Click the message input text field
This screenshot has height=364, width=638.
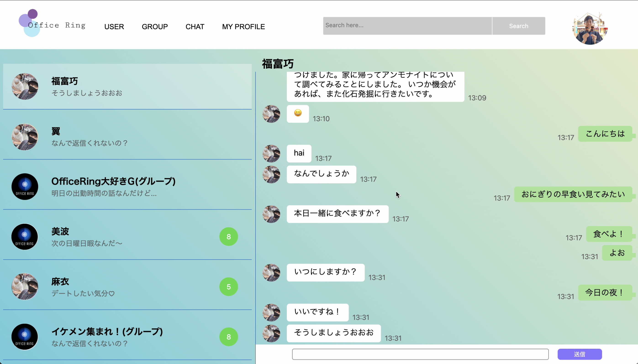(x=420, y=354)
